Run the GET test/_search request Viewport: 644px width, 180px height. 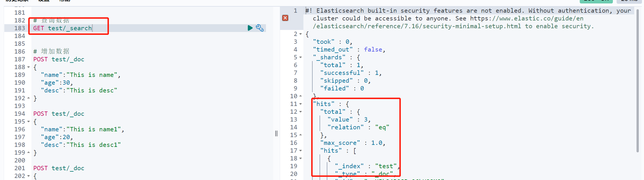pos(250,28)
